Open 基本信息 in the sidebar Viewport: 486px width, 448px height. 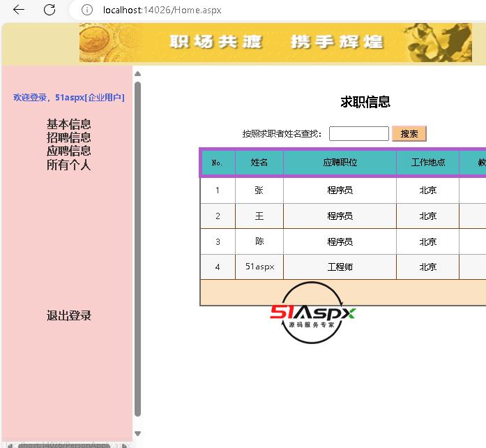click(x=69, y=124)
